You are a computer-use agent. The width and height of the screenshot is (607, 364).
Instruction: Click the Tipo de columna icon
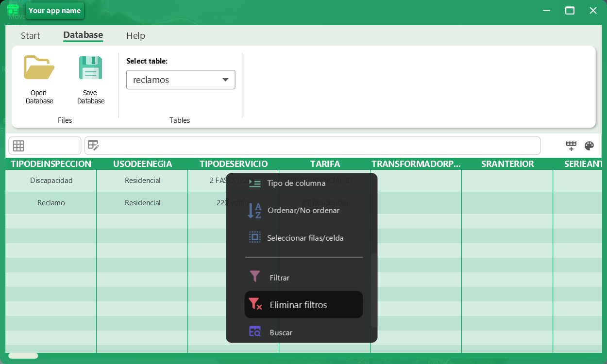(255, 183)
